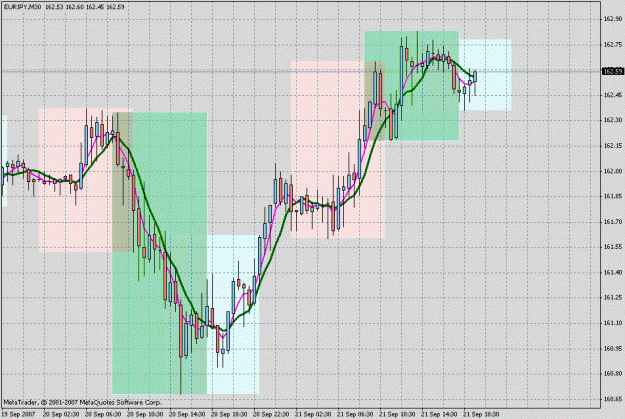Click the 161.40 price axis label
625x419 pixels.
pos(613,272)
